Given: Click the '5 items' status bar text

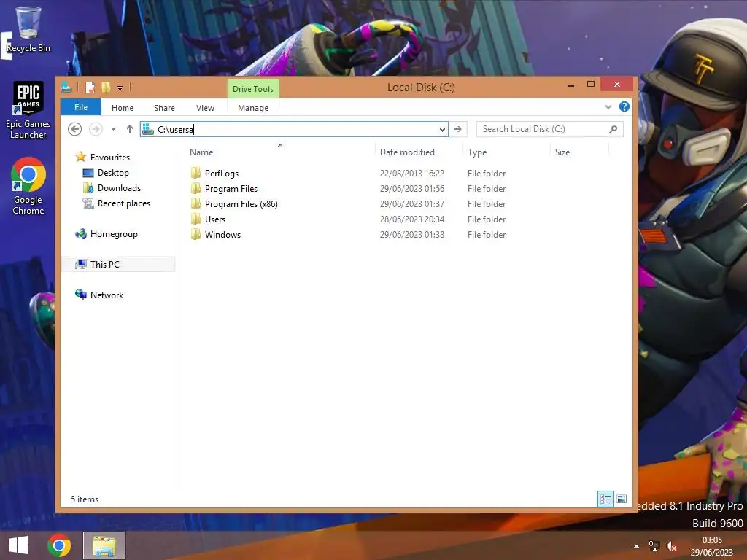Looking at the screenshot, I should 85,499.
